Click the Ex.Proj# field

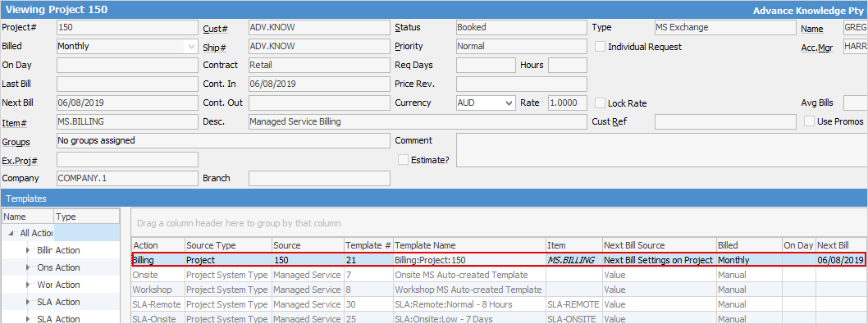pyautogui.click(x=127, y=159)
